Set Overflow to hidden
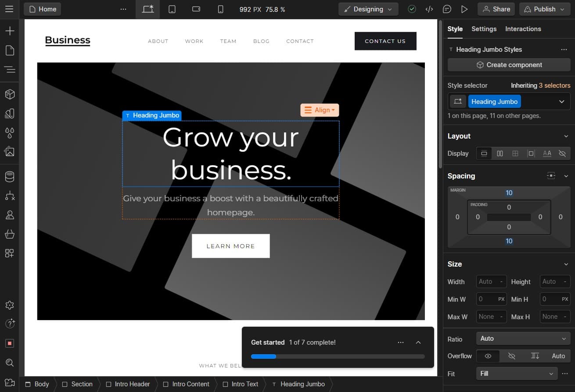 512,356
